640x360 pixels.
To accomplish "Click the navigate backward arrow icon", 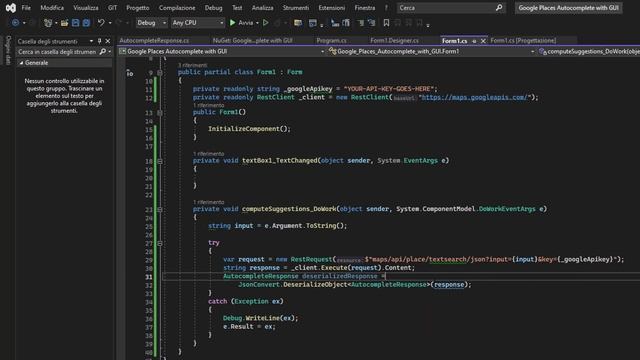I will (x=15, y=23).
